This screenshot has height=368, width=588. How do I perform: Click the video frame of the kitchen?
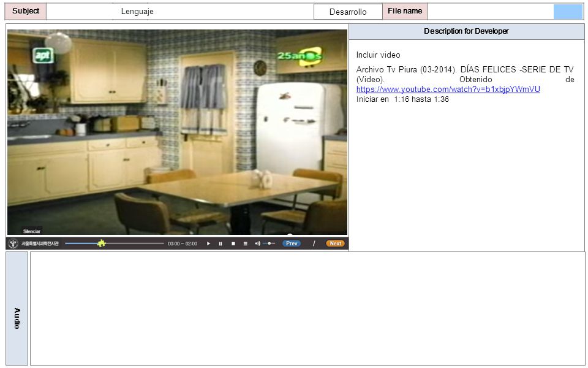pyautogui.click(x=178, y=132)
